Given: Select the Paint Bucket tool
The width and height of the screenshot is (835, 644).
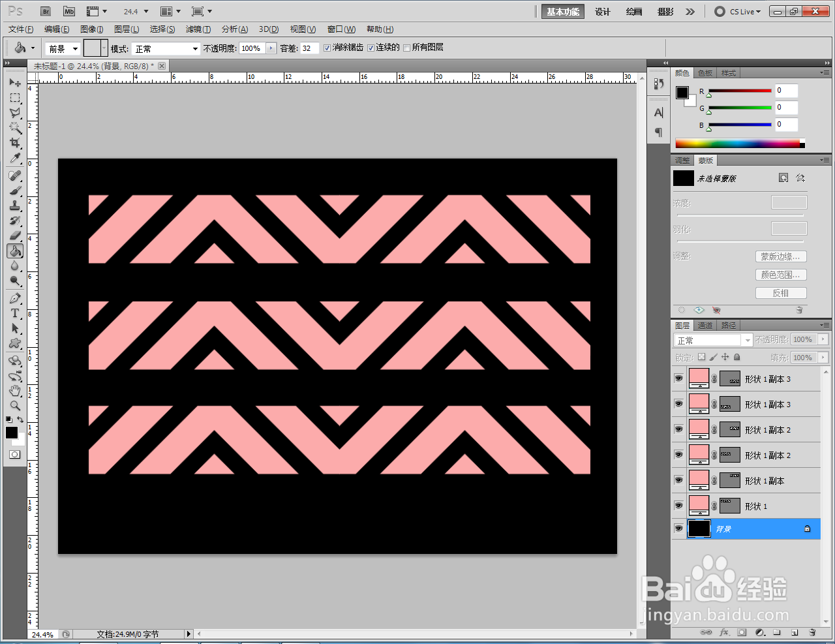Looking at the screenshot, I should [15, 251].
